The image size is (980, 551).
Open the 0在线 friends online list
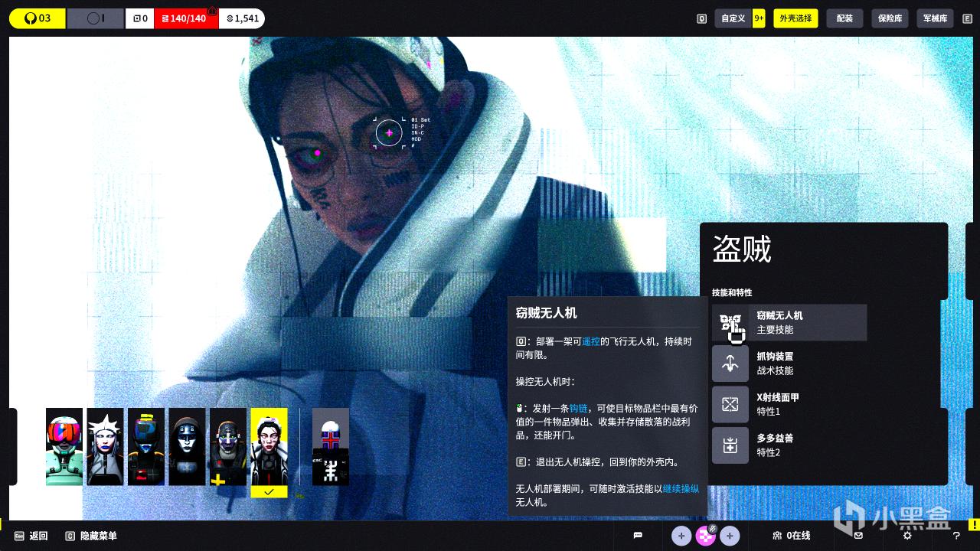coord(791,536)
